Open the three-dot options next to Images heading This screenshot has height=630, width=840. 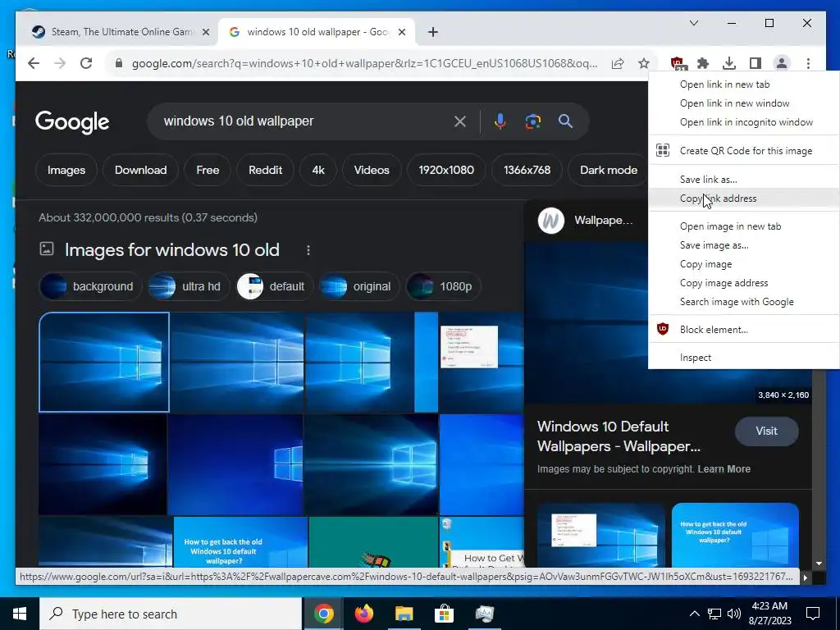pyautogui.click(x=308, y=250)
